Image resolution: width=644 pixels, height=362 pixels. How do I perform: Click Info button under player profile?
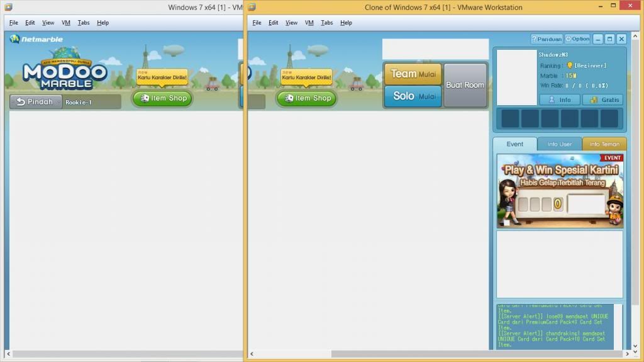tap(559, 99)
